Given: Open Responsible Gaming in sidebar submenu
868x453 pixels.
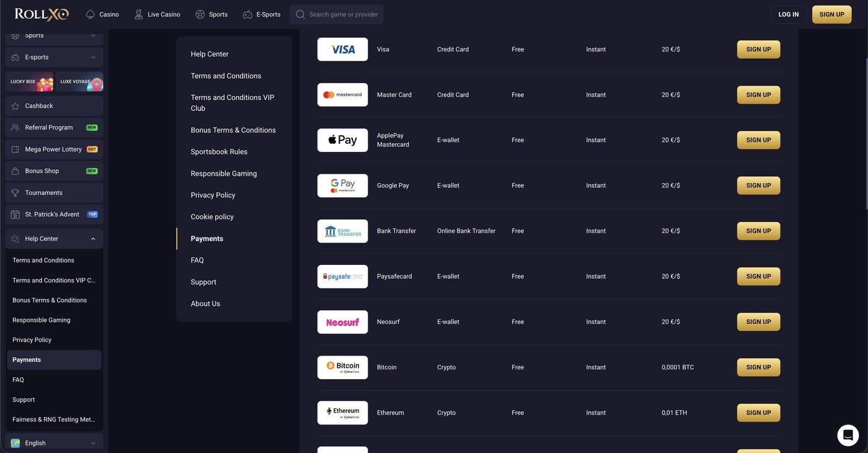Looking at the screenshot, I should coord(42,320).
